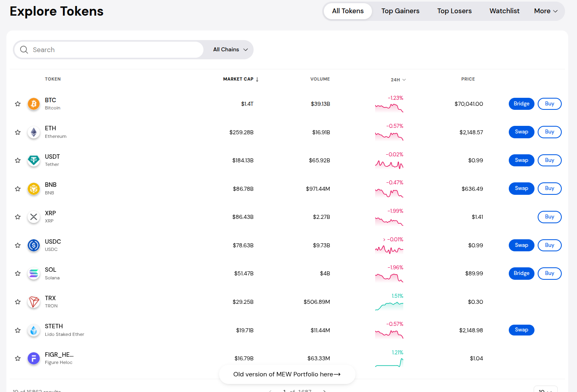This screenshot has width=577, height=392.
Task: Click the Explore Tokens heading
Action: (57, 11)
